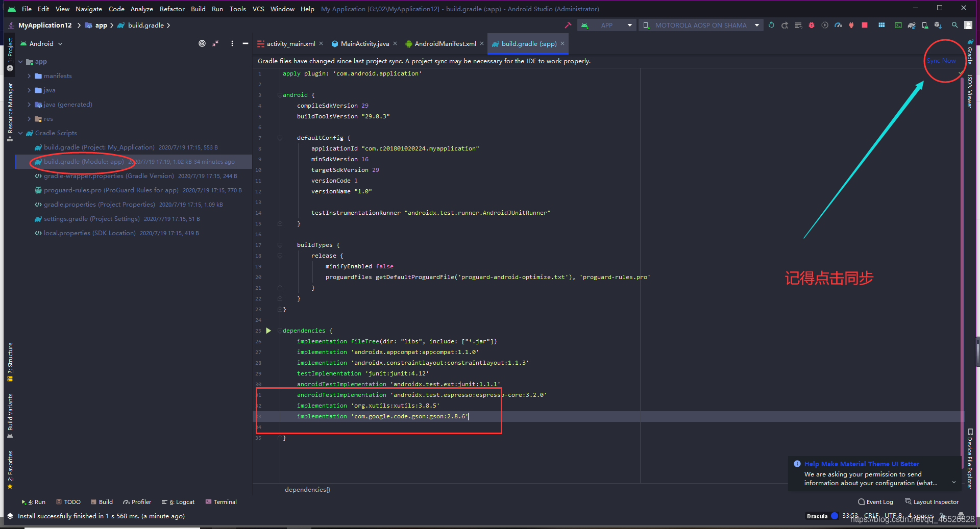
Task: Click the green run gutter arrow beside dependencies
Action: [x=268, y=331]
